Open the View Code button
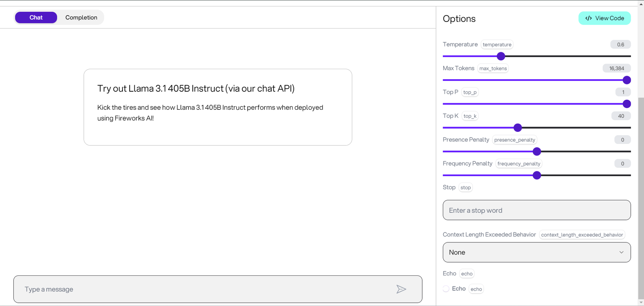 point(605,18)
